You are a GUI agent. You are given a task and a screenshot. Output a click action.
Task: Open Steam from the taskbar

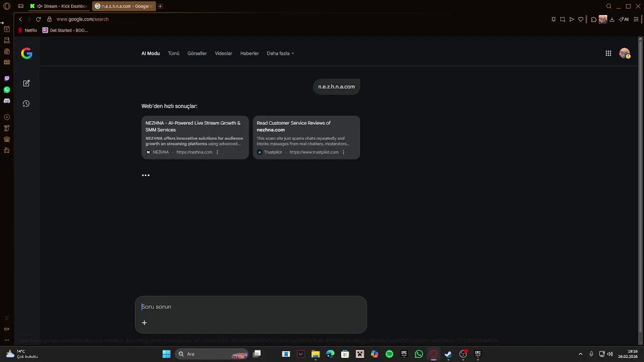448,354
